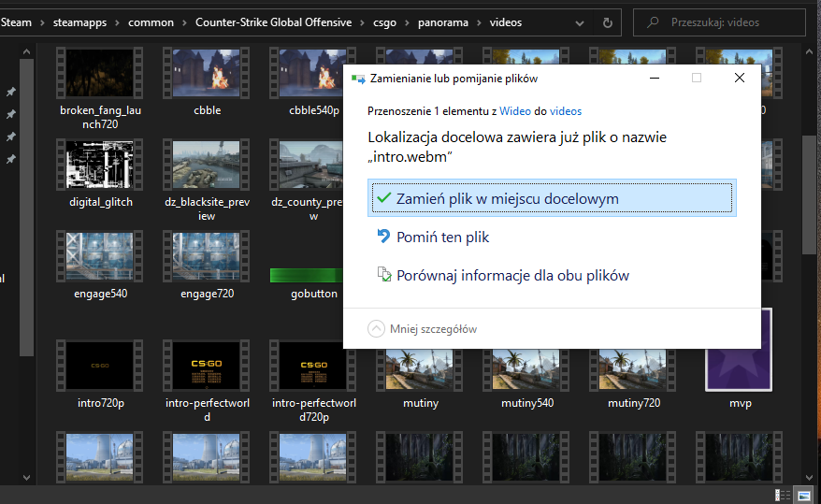Select Pomiń ten plik option
The height and width of the screenshot is (504, 821).
click(442, 238)
